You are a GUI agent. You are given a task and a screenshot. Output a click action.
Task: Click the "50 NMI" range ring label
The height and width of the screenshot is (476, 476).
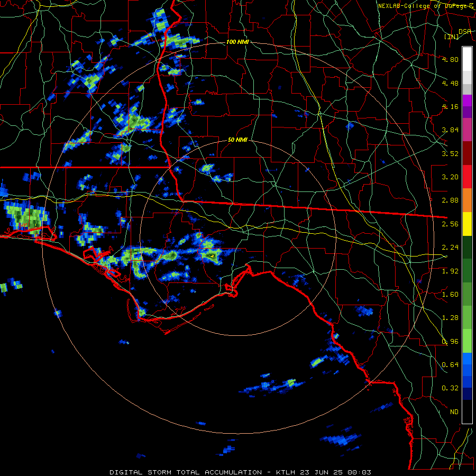tap(237, 140)
